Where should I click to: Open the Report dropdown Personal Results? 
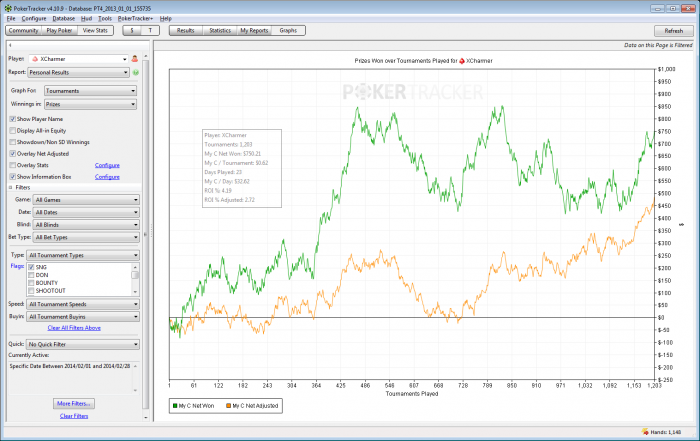tap(79, 72)
